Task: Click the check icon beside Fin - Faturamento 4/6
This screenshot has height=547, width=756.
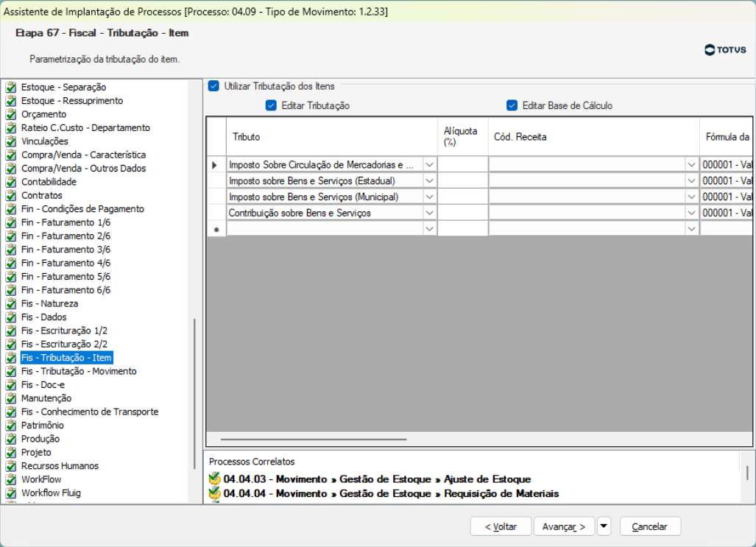Action: (11, 263)
